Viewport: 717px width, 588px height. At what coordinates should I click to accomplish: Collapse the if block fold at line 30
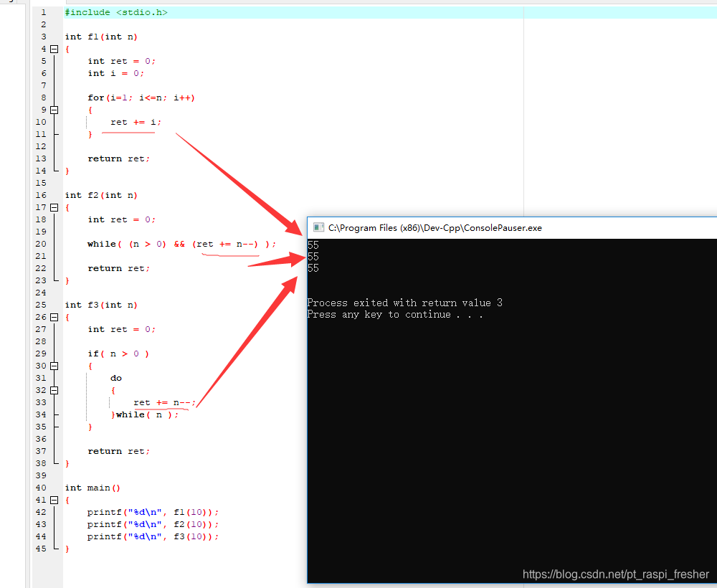54,366
